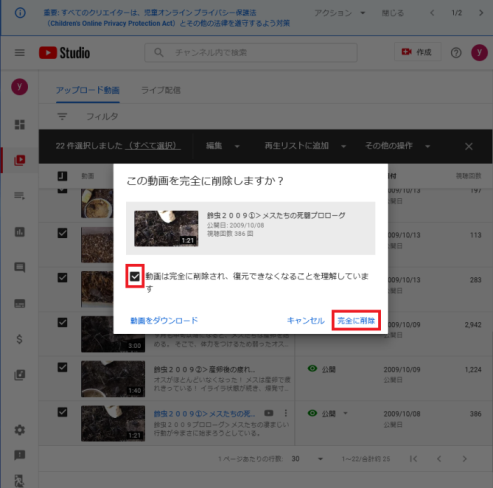
Task: Click the 閉じる button in the banner
Action: tap(393, 13)
